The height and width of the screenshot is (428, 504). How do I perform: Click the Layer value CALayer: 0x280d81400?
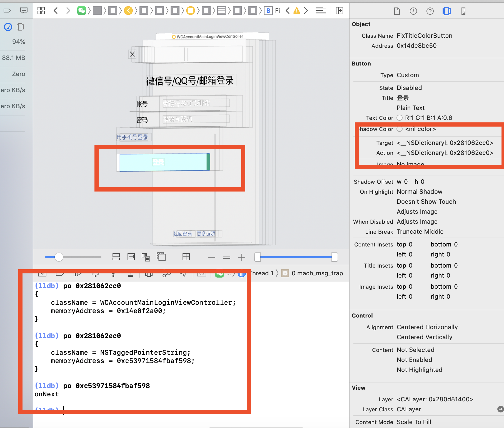[x=435, y=399]
